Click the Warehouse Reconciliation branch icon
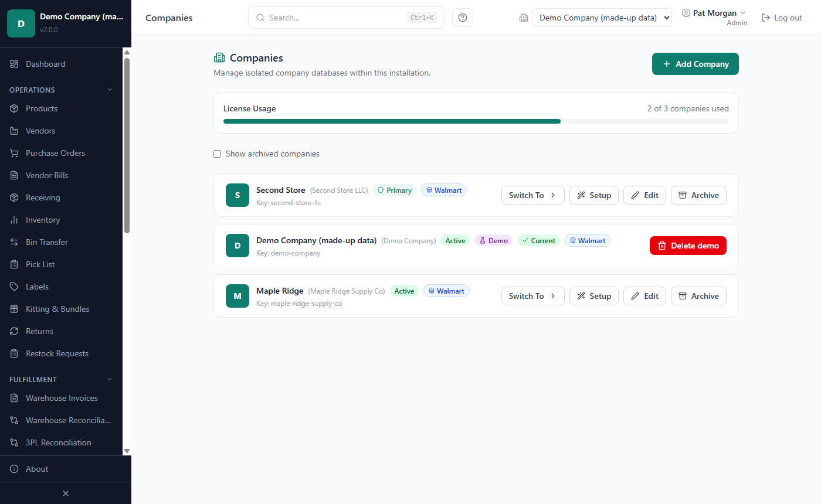This screenshot has width=821, height=504. click(14, 420)
